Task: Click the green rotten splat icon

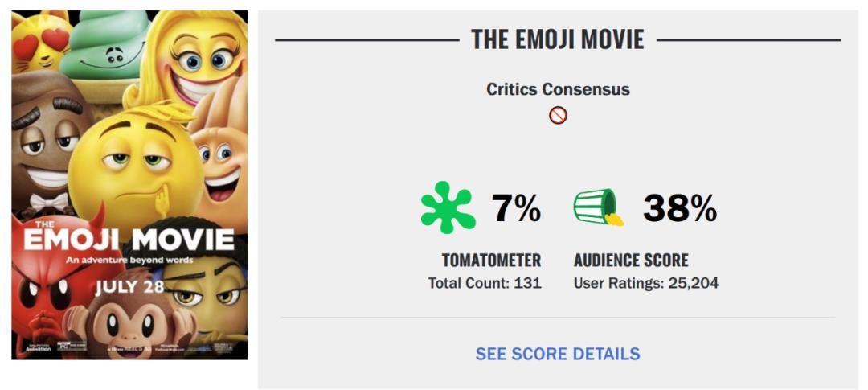Action: [x=448, y=207]
